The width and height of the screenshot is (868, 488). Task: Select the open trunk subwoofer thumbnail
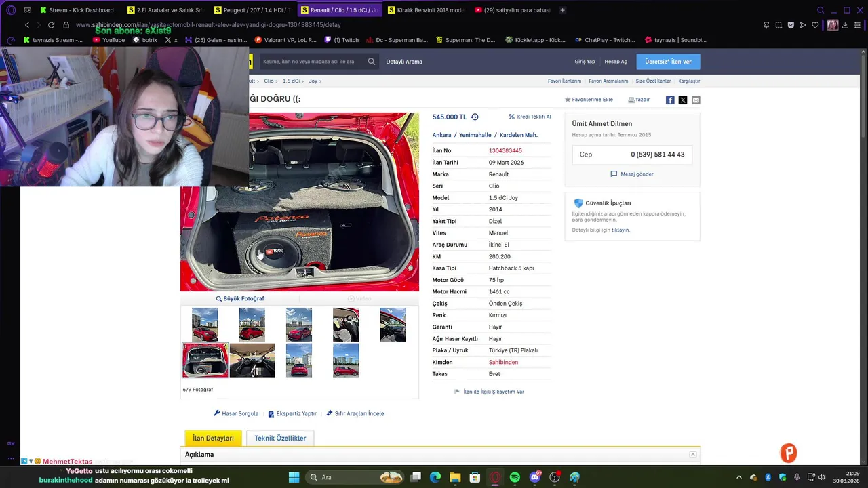(x=205, y=360)
